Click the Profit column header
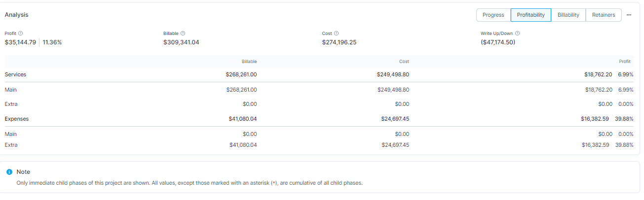The height and width of the screenshot is (200, 644). (625, 62)
